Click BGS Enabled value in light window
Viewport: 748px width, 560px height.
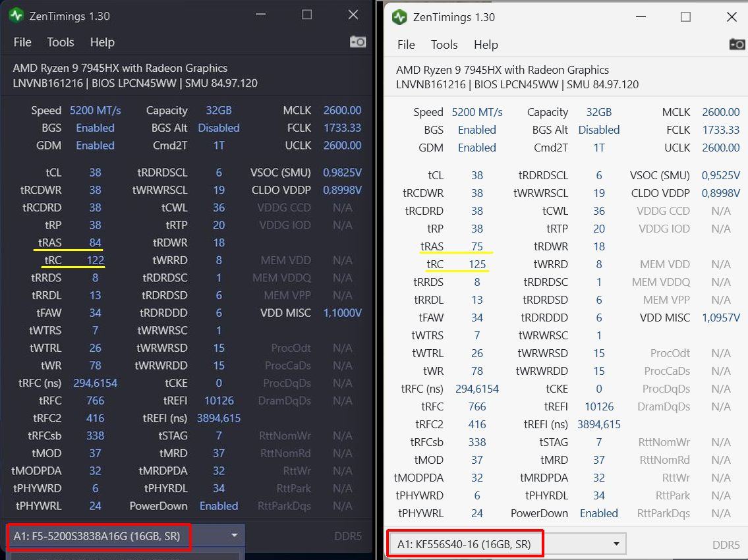point(477,130)
